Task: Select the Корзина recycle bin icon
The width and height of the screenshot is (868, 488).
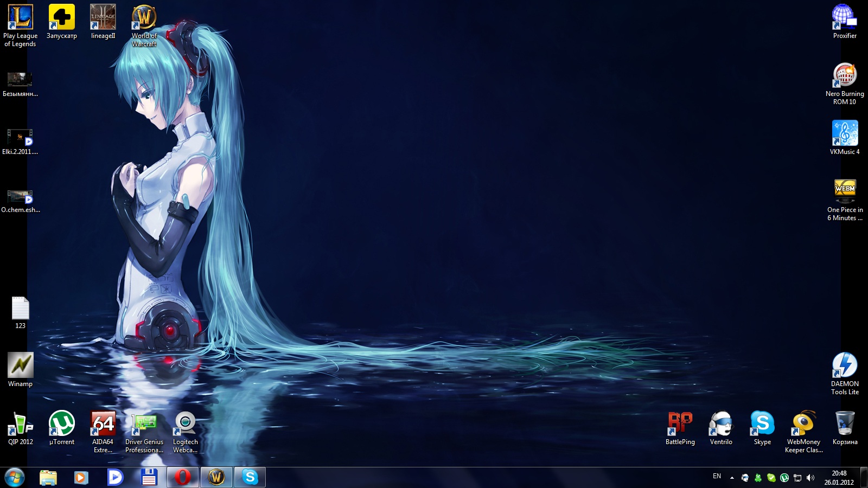Action: (x=845, y=428)
